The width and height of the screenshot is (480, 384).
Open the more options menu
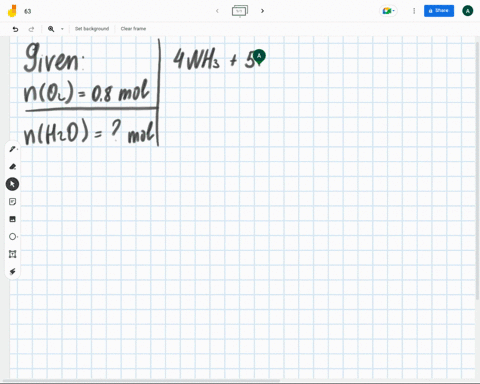[414, 11]
